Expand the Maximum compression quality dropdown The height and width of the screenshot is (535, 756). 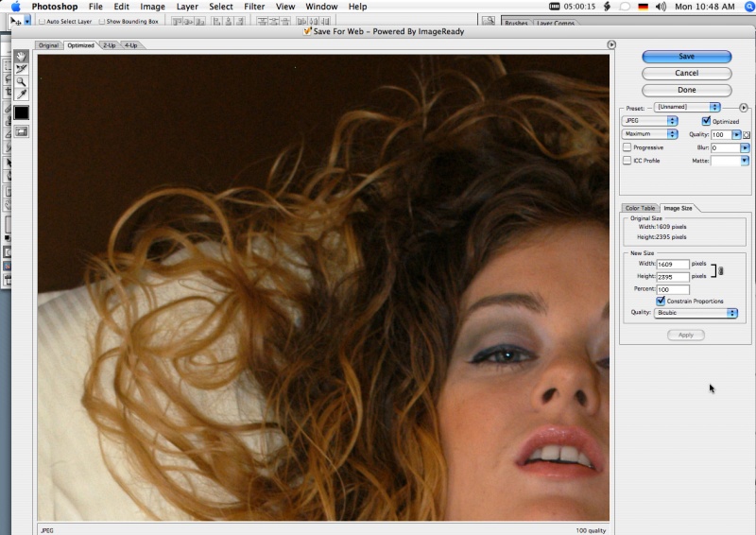(x=649, y=134)
